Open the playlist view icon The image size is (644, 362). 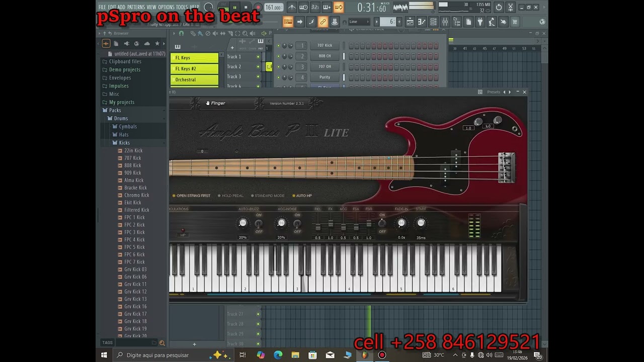coord(410,22)
